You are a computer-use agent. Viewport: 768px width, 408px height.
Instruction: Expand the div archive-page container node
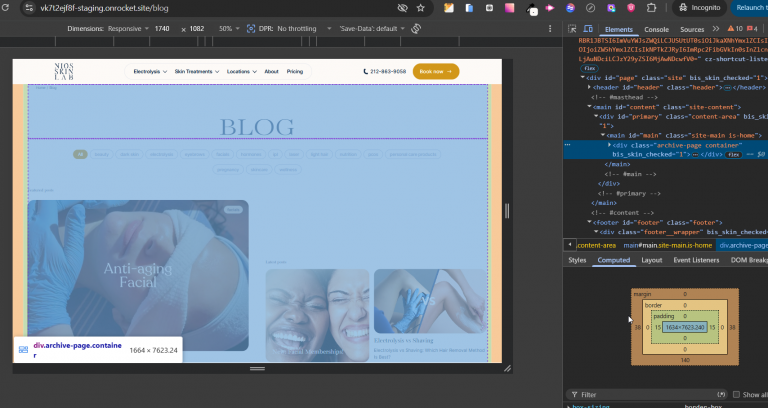tap(609, 145)
